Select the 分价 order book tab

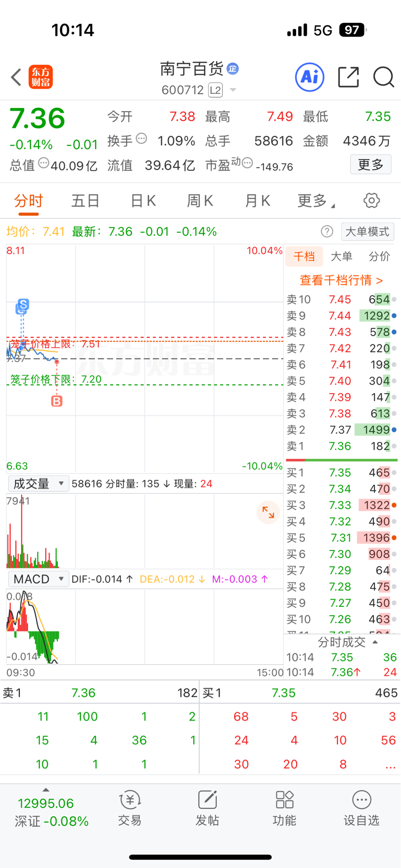click(x=379, y=256)
